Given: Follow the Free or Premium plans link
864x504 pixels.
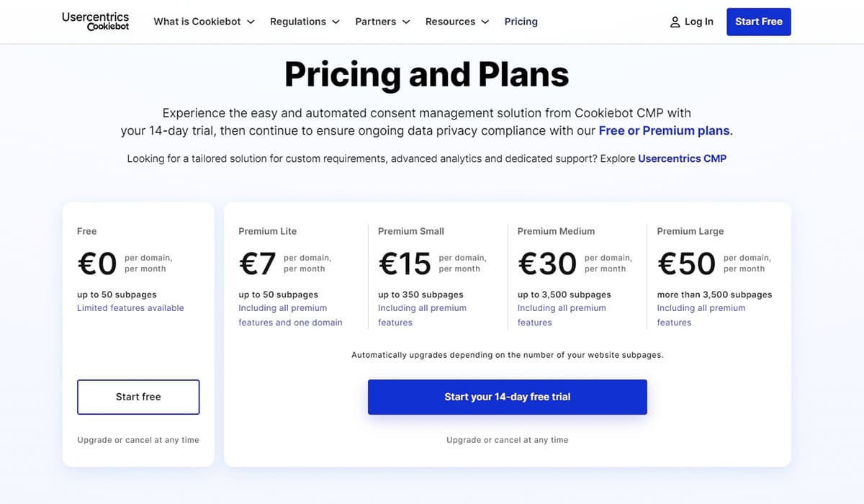Looking at the screenshot, I should [665, 131].
